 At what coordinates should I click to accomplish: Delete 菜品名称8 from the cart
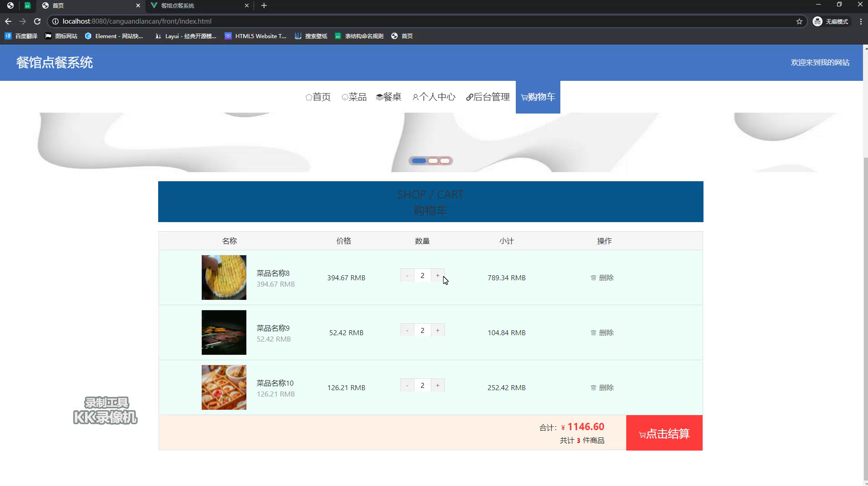pyautogui.click(x=602, y=278)
